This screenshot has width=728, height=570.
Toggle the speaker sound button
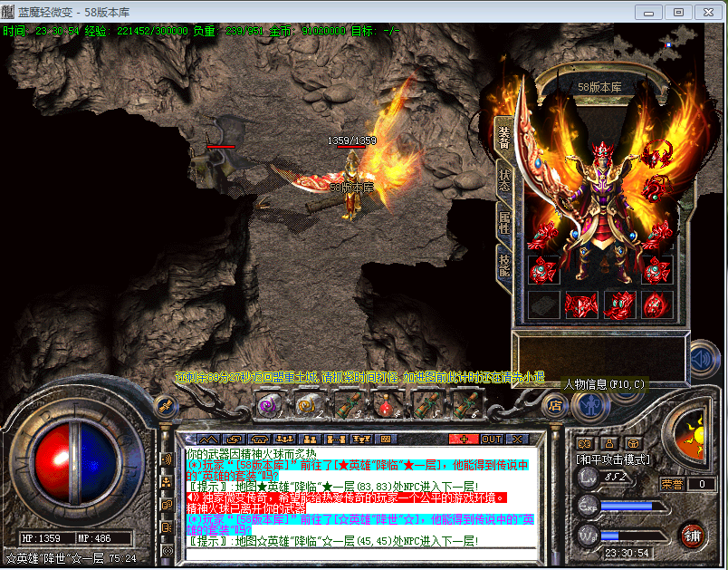pos(704,359)
